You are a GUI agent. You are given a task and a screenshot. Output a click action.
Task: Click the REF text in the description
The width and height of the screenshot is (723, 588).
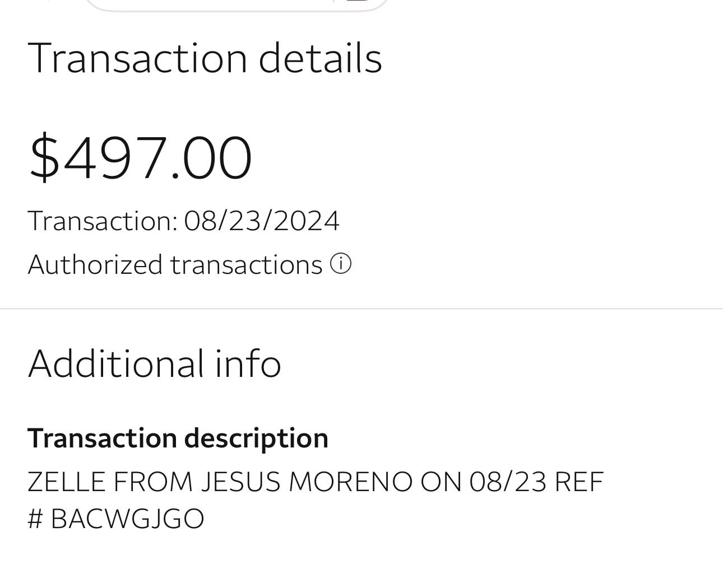[x=578, y=482]
